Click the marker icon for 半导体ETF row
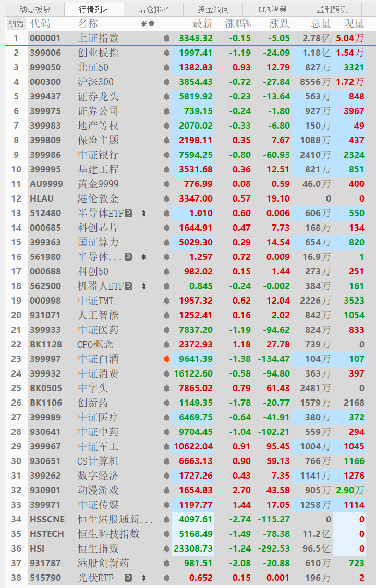Image resolution: width=376 pixels, height=588 pixels. (x=144, y=214)
